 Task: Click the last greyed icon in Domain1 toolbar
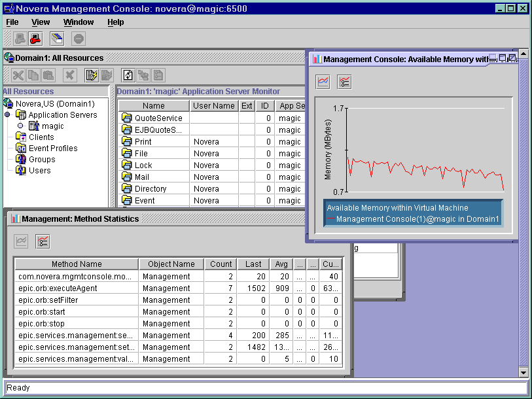click(158, 75)
